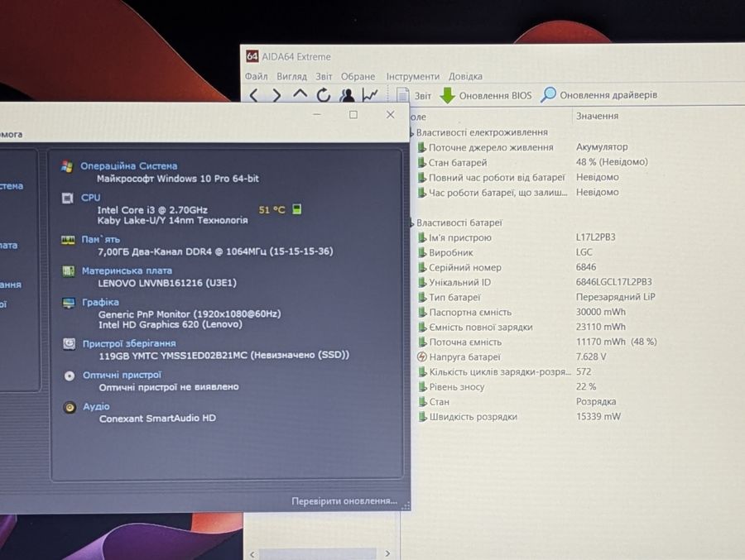This screenshot has width=745, height=560.
Task: Click the motherboard icon
Action: click(69, 271)
